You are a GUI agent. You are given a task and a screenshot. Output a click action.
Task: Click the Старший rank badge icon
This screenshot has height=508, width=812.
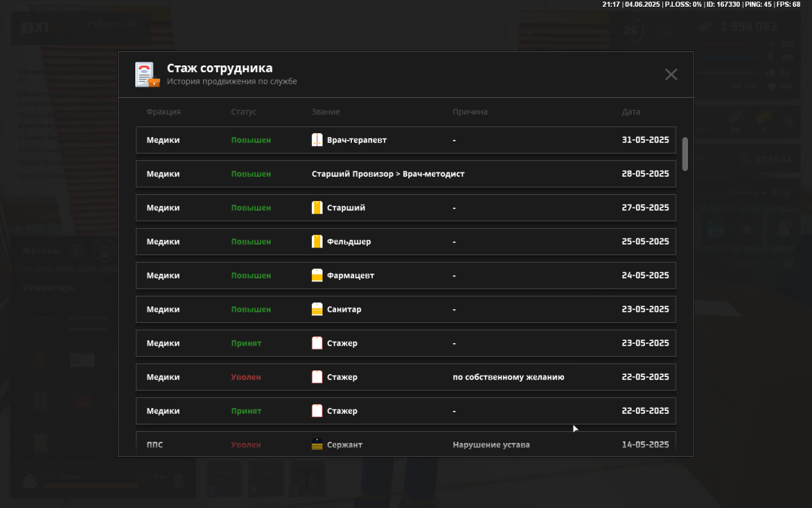317,208
